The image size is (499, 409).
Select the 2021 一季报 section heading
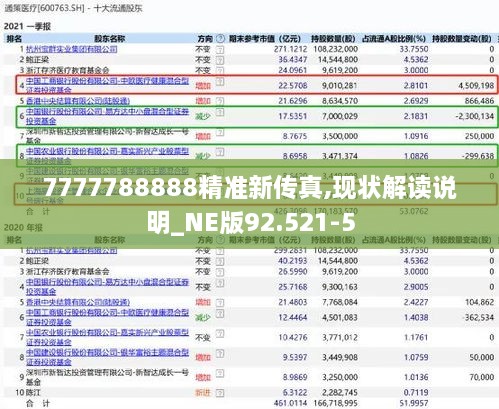(27, 26)
